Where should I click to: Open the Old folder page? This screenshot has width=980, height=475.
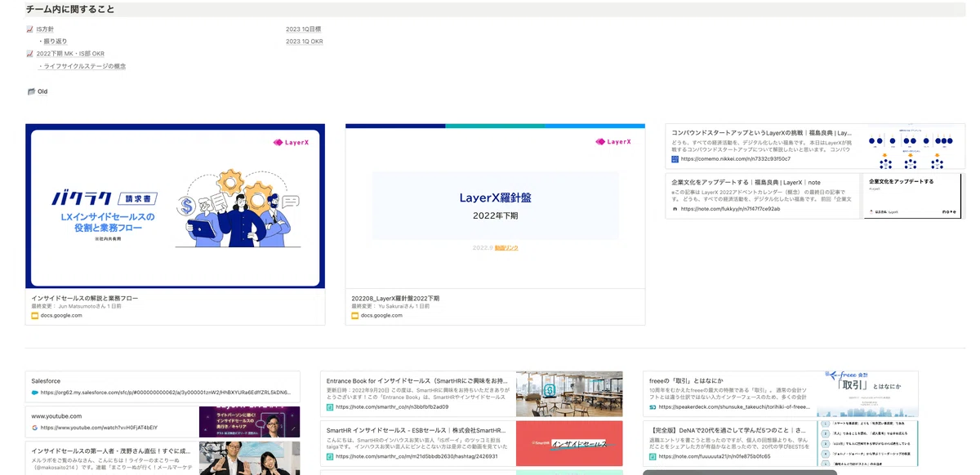coord(42,91)
